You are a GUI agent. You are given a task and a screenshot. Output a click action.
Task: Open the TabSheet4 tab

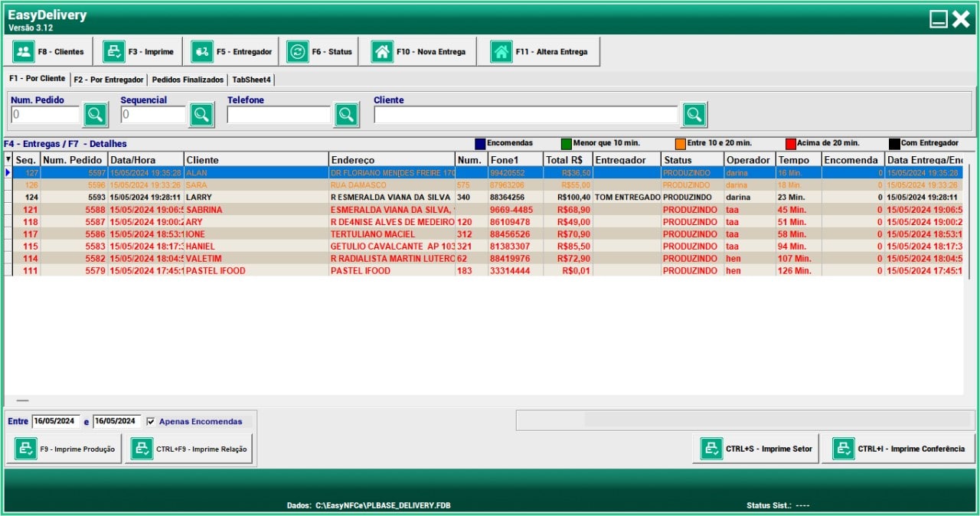click(252, 80)
